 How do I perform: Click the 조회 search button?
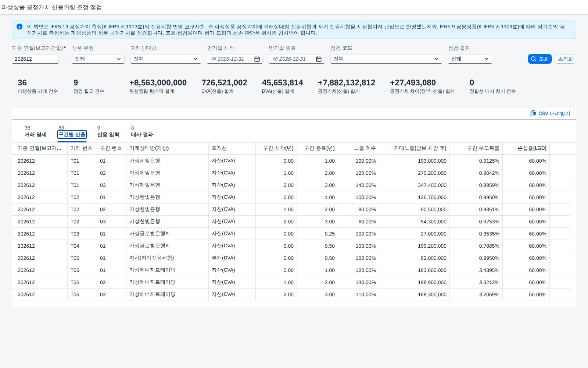pyautogui.click(x=540, y=59)
